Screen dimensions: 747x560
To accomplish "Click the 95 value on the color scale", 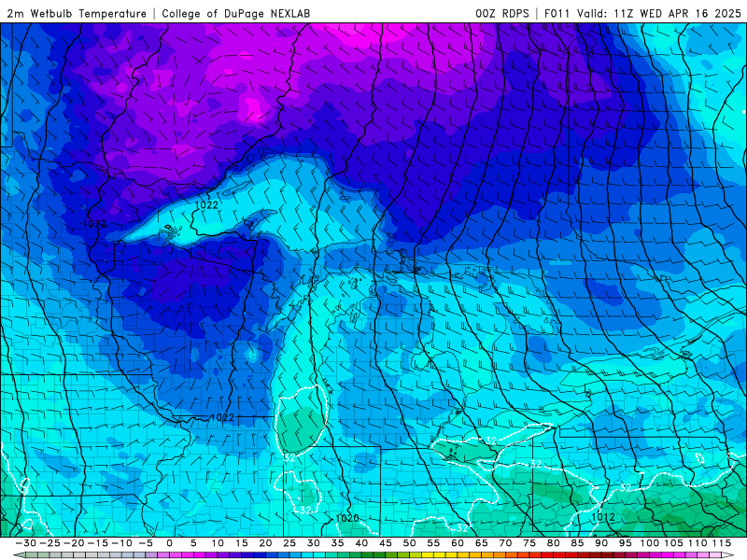I will coord(625,543).
